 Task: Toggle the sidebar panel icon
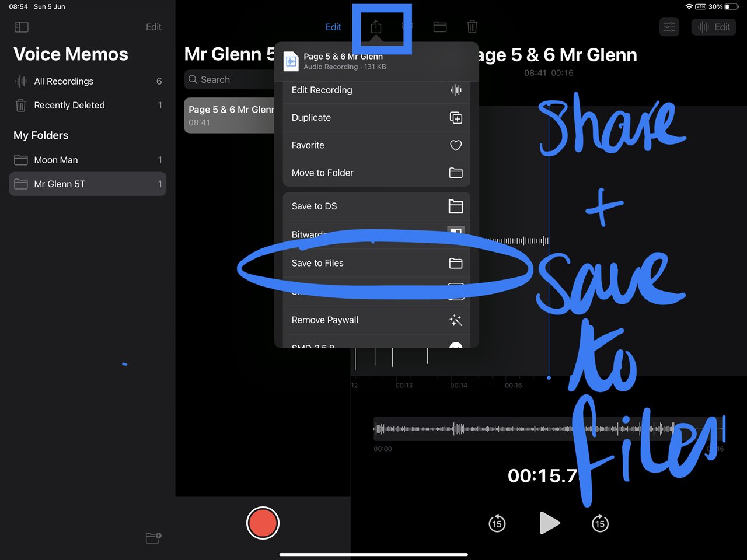pyautogui.click(x=21, y=27)
